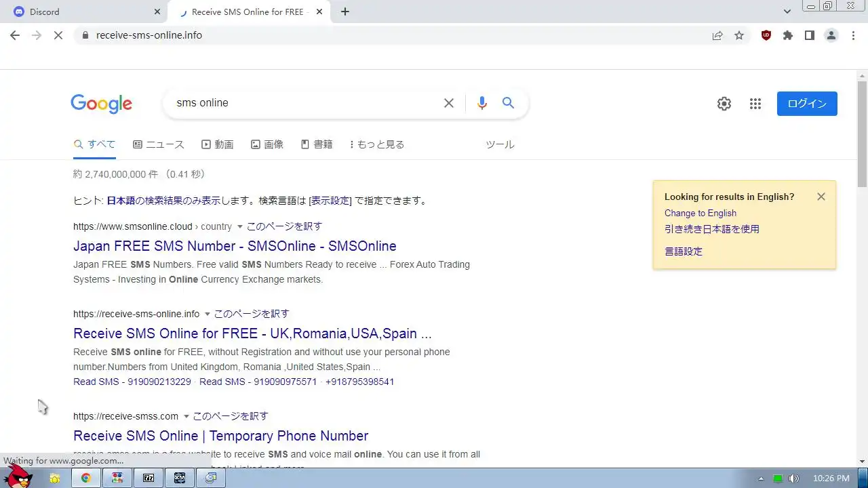Screen dimensions: 868x488
Task: Open Japan FREE SMS Number result
Action: [x=235, y=246]
